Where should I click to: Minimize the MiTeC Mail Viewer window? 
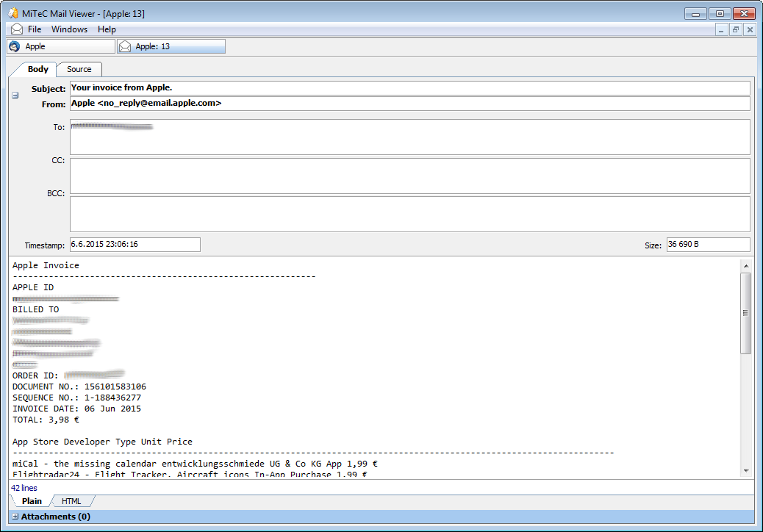696,14
